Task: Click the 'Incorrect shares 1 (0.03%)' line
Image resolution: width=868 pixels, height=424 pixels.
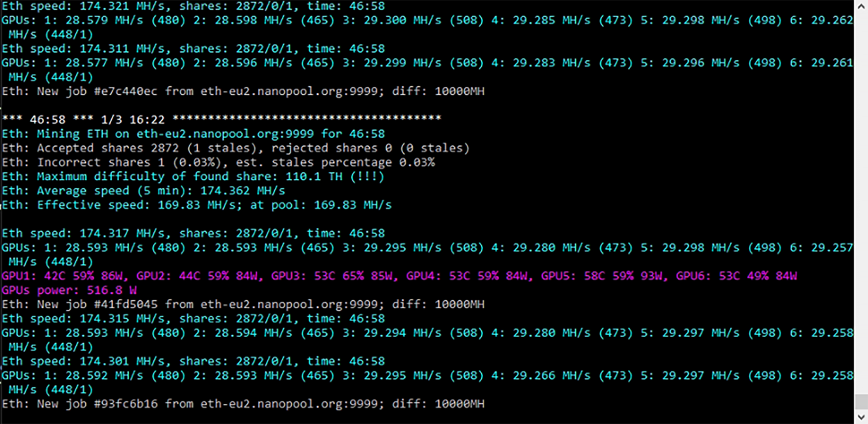Action: coord(218,162)
